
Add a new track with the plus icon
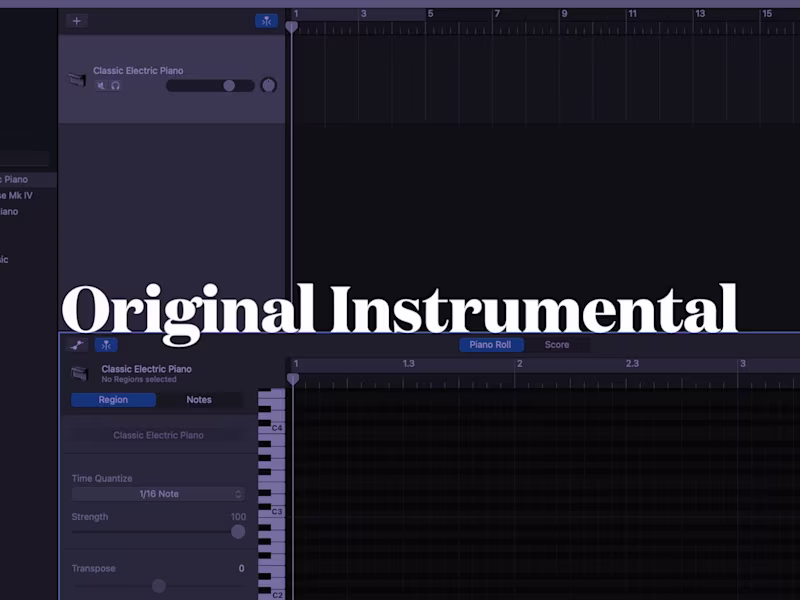tap(76, 20)
